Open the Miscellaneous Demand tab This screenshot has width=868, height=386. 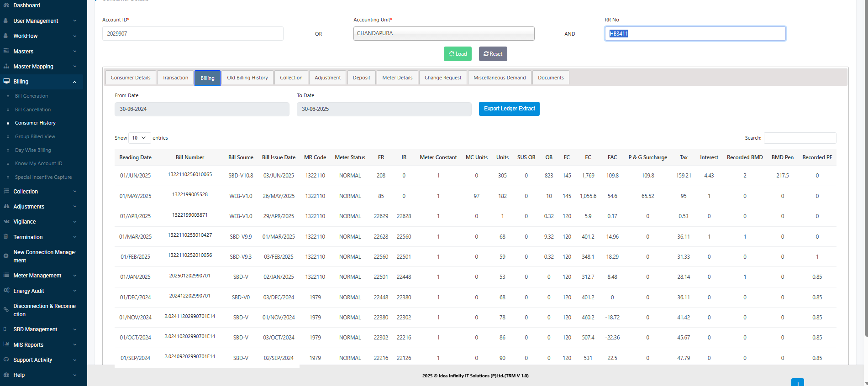(500, 78)
